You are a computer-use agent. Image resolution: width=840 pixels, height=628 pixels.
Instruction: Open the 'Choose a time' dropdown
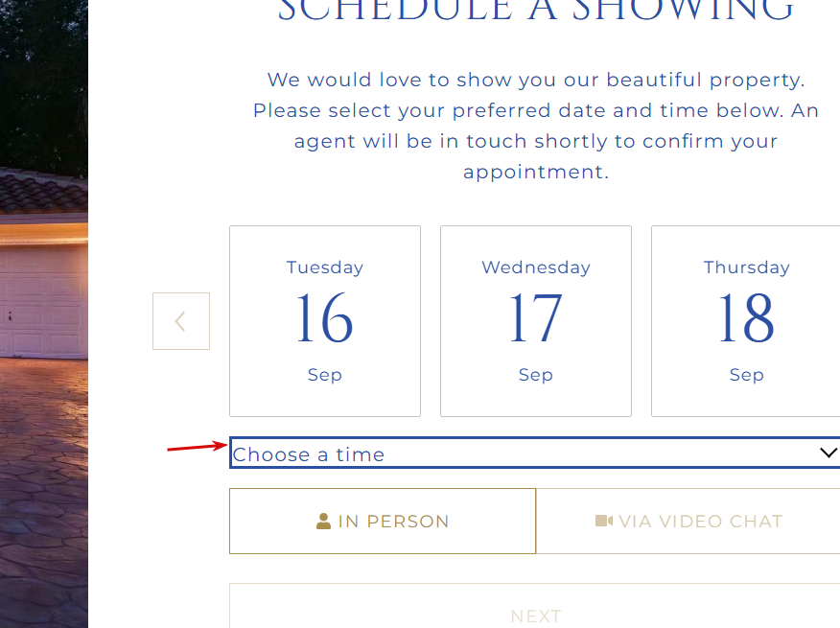pyautogui.click(x=535, y=453)
